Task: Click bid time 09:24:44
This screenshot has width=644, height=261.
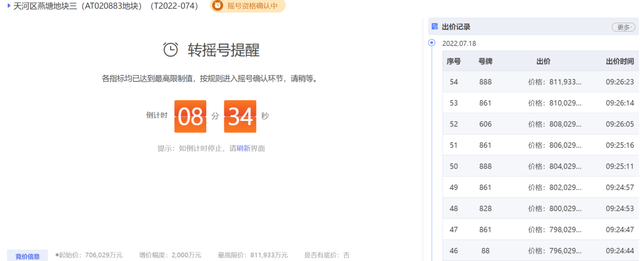Action: pyautogui.click(x=620, y=250)
